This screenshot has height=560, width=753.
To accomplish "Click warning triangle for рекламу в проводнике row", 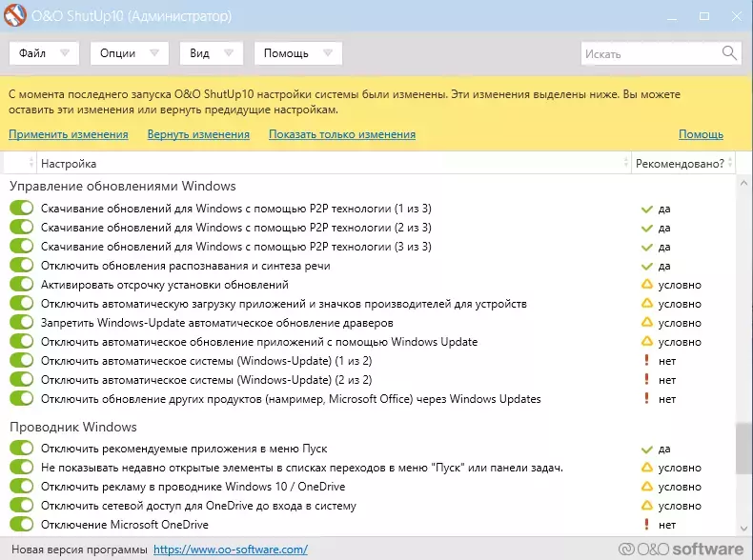I will (647, 486).
